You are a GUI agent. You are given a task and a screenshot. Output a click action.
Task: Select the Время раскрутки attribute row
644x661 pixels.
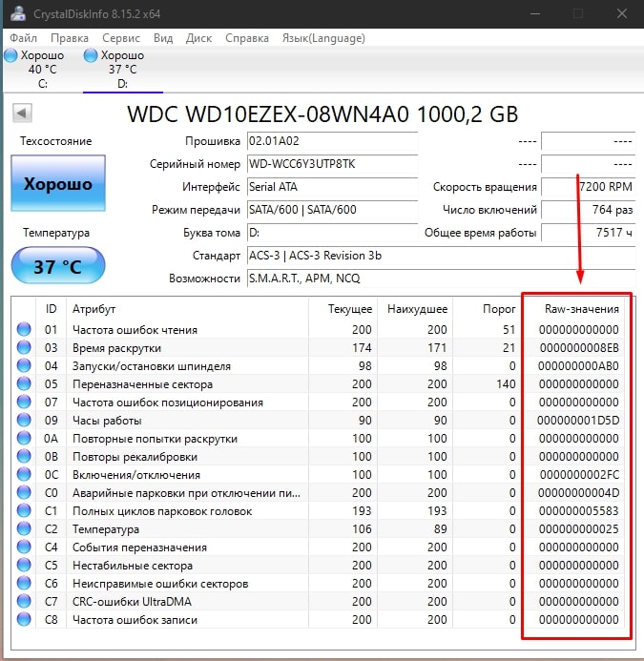pyautogui.click(x=320, y=347)
